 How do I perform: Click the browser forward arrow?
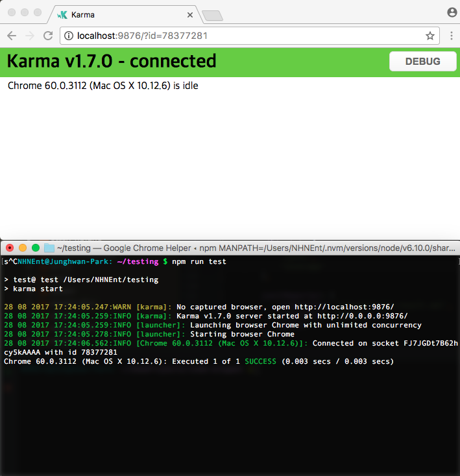point(30,36)
